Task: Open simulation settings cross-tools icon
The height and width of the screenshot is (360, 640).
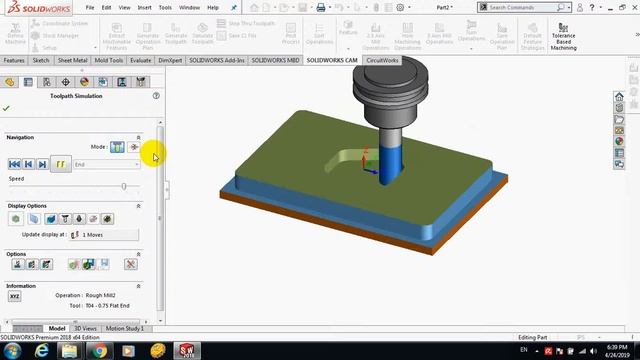Action: pyautogui.click(x=131, y=264)
